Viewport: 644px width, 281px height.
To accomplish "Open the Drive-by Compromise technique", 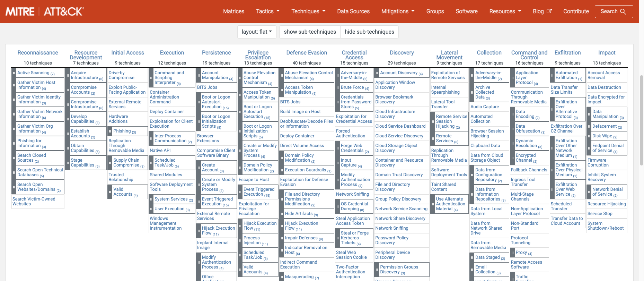I will tap(121, 75).
